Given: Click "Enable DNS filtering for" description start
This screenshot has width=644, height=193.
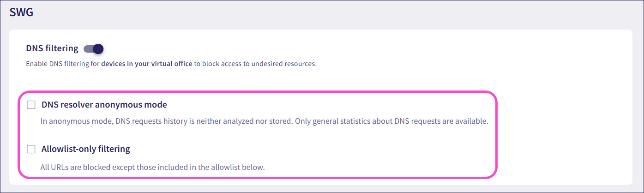Looking at the screenshot, I should (x=62, y=64).
